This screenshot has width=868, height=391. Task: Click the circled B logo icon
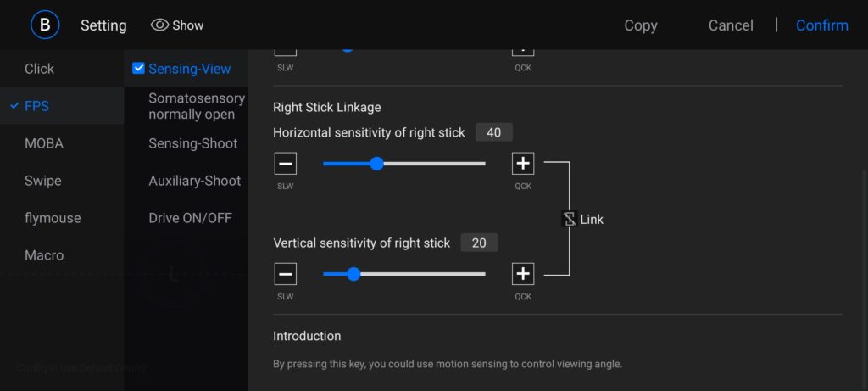click(45, 25)
